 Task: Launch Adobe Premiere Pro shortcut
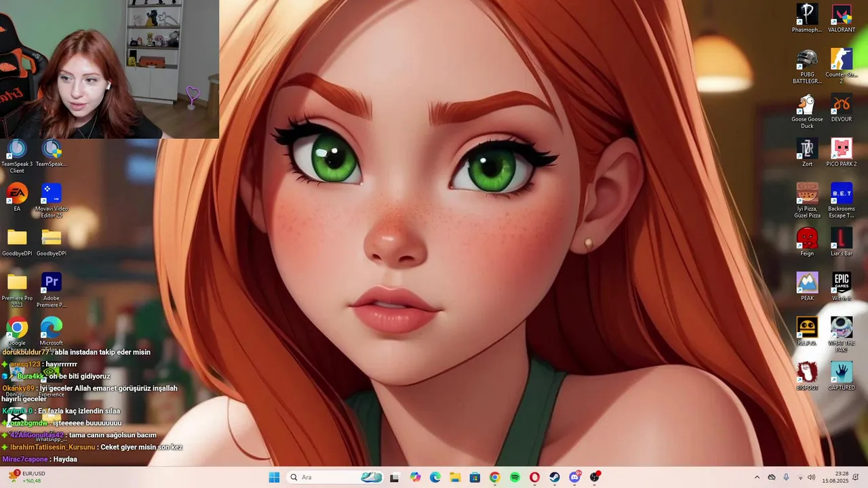52,290
